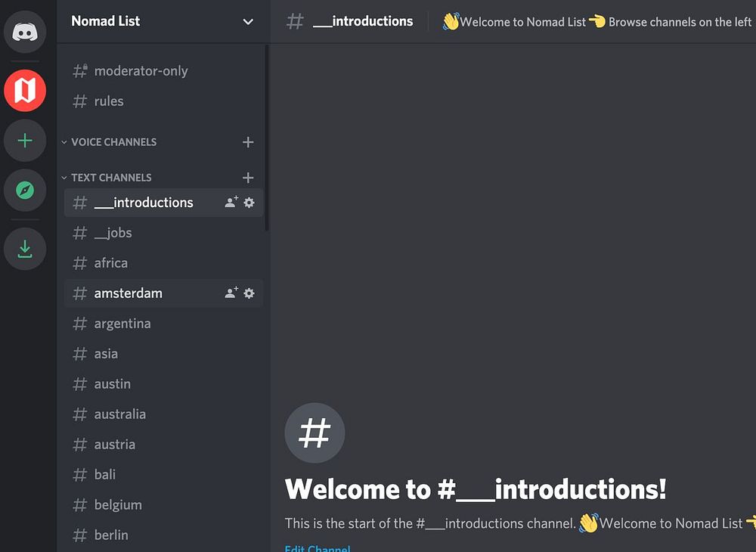Select the Nomad List server icon
Viewport: 756px width, 552px height.
click(x=25, y=91)
